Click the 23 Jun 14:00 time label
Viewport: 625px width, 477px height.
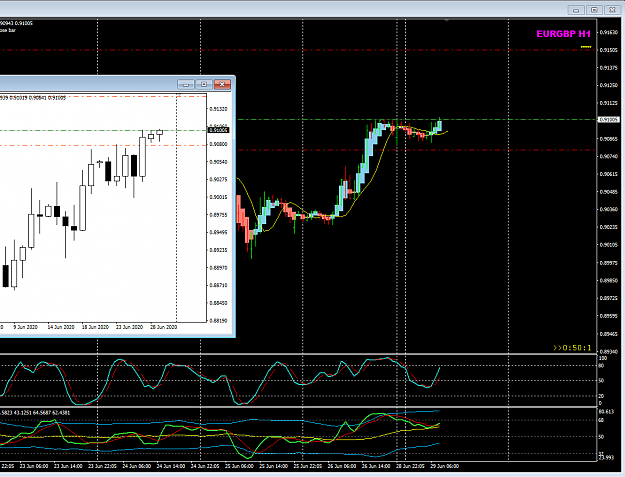68,466
